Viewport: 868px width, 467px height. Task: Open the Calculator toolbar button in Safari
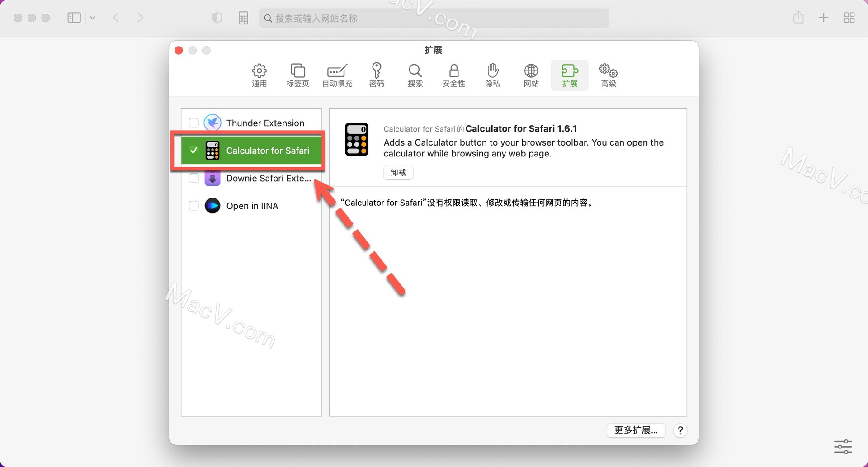(x=243, y=18)
